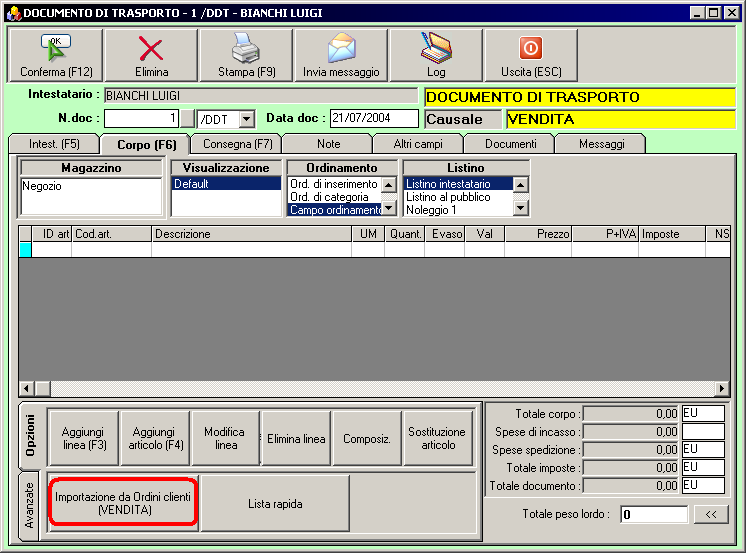Choose Ord. di categoria ordering
This screenshot has height=553, width=746.
click(334, 197)
